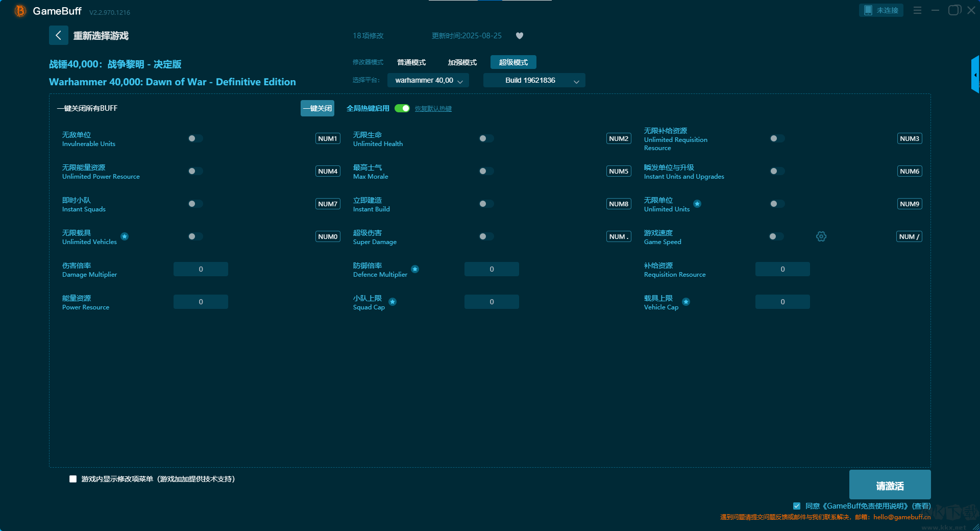Open the hamburger menu in title bar
Screen dimensions: 980x531
(917, 10)
